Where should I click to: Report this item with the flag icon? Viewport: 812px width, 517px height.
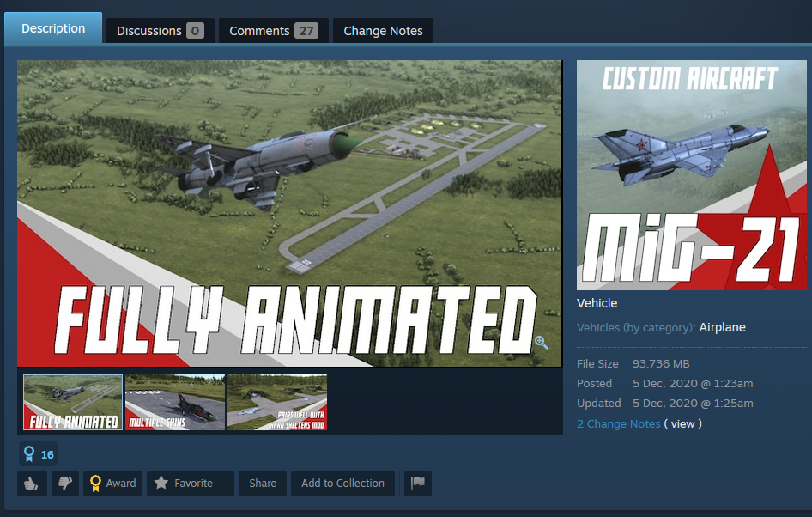point(418,484)
